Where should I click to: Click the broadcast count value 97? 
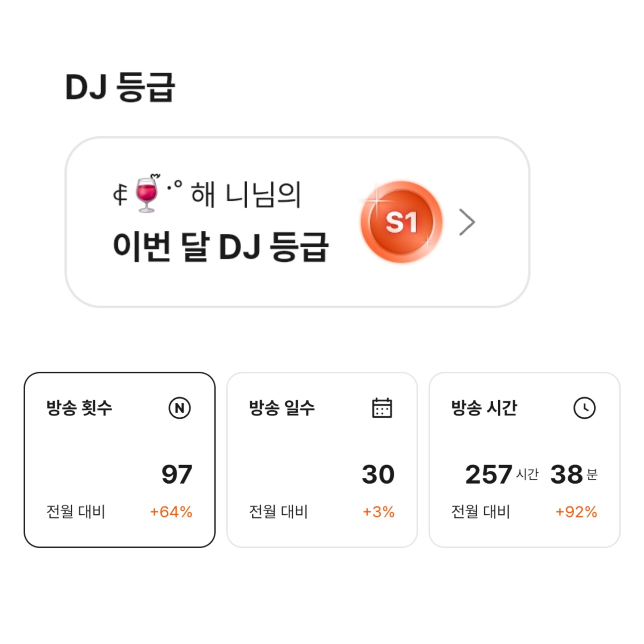pyautogui.click(x=177, y=474)
